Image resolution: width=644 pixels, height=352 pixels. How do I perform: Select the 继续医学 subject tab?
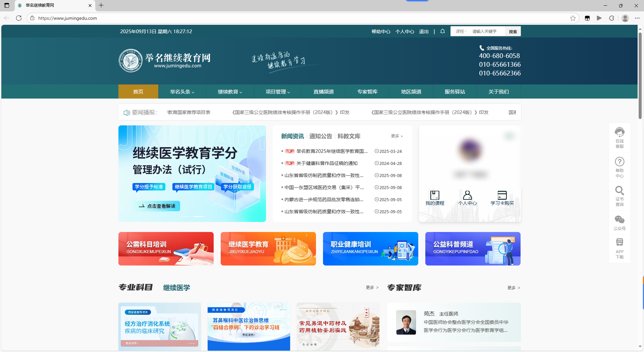[176, 288]
